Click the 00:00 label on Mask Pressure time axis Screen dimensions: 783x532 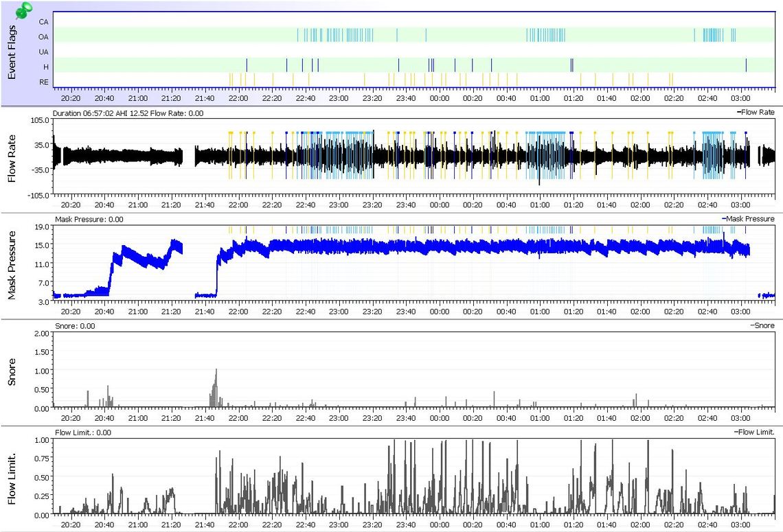439,312
